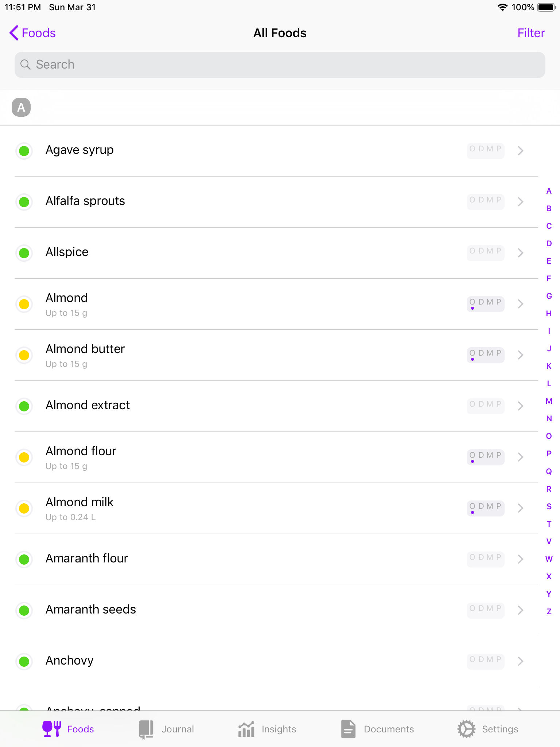
Task: Open the Insights chart icon
Action: point(246,729)
